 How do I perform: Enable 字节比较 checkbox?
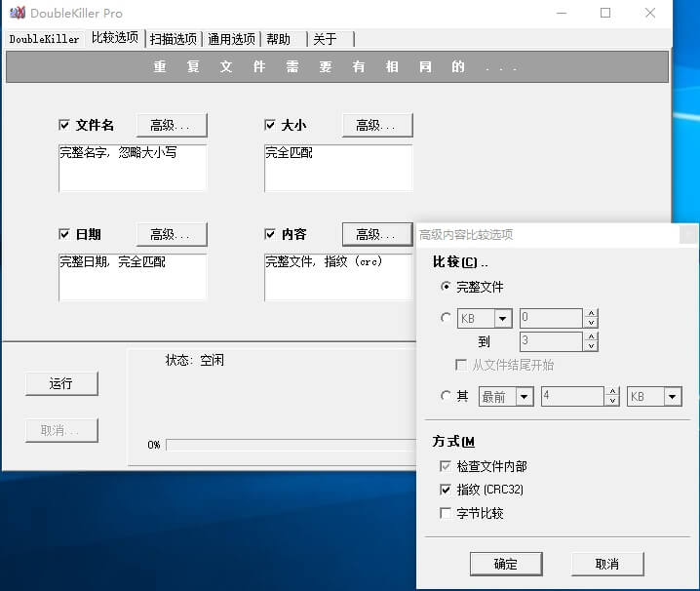[446, 513]
